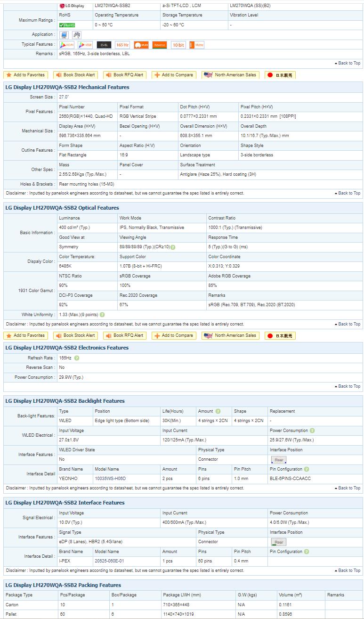
Task: Click the Rear icon in Backlight Features
Action: point(279,460)
